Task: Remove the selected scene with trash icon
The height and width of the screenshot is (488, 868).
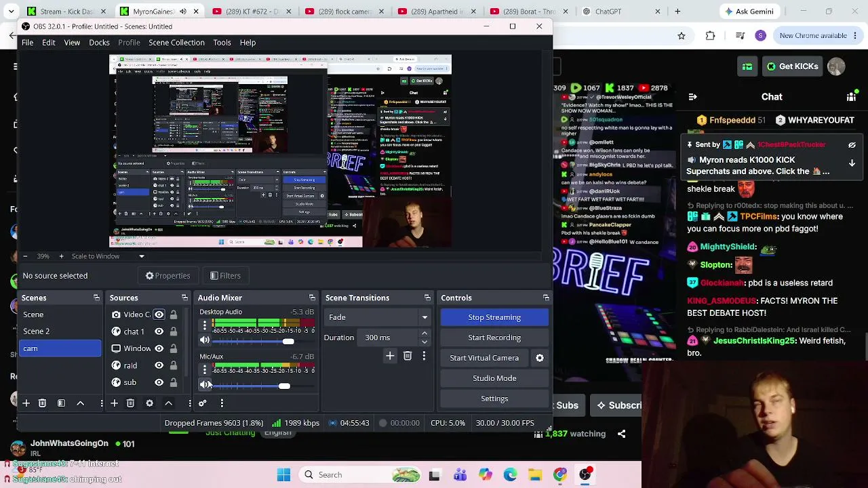Action: pyautogui.click(x=42, y=403)
